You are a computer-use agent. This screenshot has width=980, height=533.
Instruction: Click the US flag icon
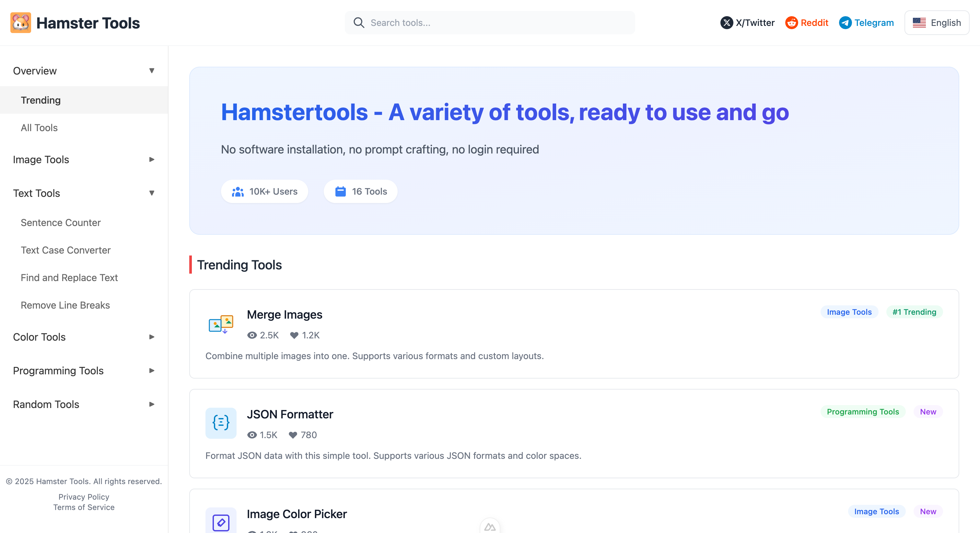click(919, 23)
